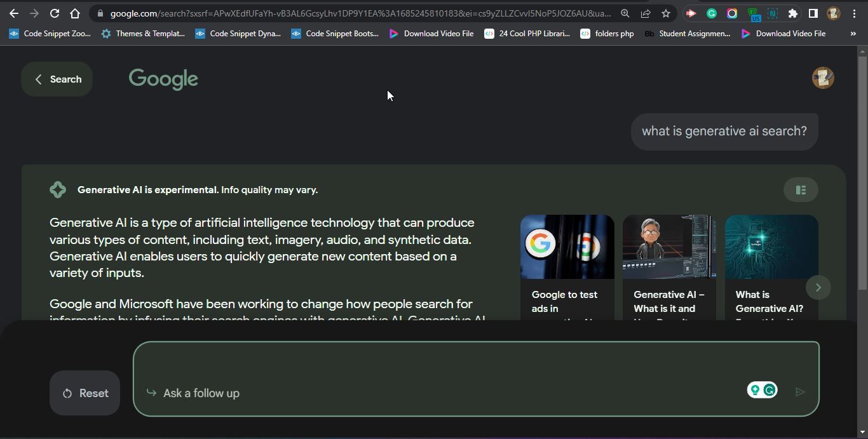Toggle the AI answer layout view button
The height and width of the screenshot is (439, 868).
coord(801,190)
